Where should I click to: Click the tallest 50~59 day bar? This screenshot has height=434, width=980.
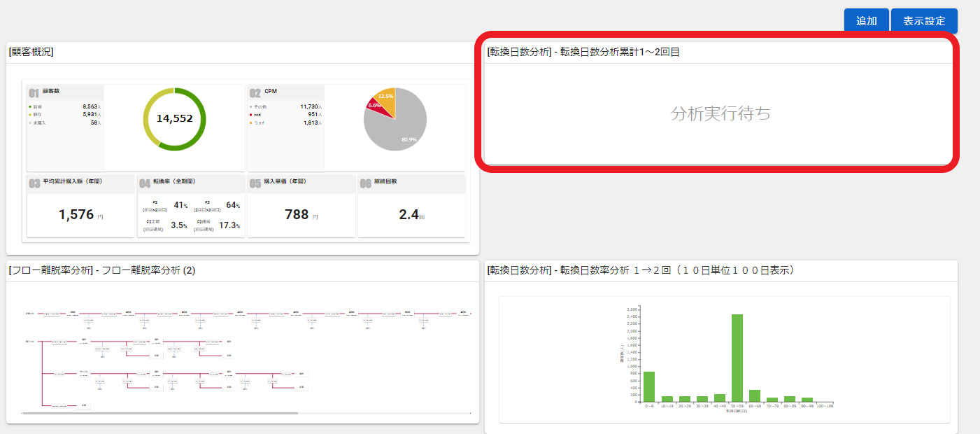click(737, 357)
